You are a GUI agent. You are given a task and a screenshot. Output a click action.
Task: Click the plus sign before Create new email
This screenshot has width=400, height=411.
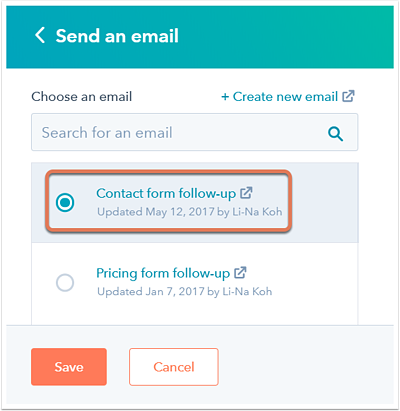click(x=225, y=97)
